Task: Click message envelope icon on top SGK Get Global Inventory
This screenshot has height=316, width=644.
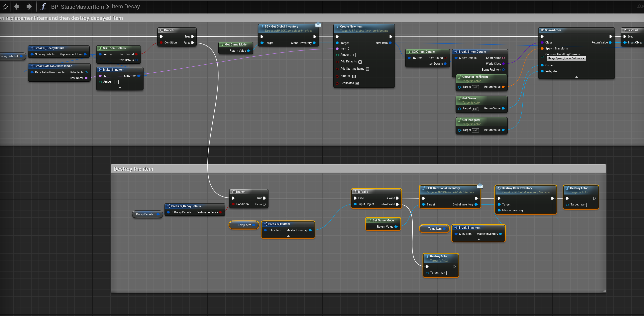Action: pyautogui.click(x=318, y=25)
